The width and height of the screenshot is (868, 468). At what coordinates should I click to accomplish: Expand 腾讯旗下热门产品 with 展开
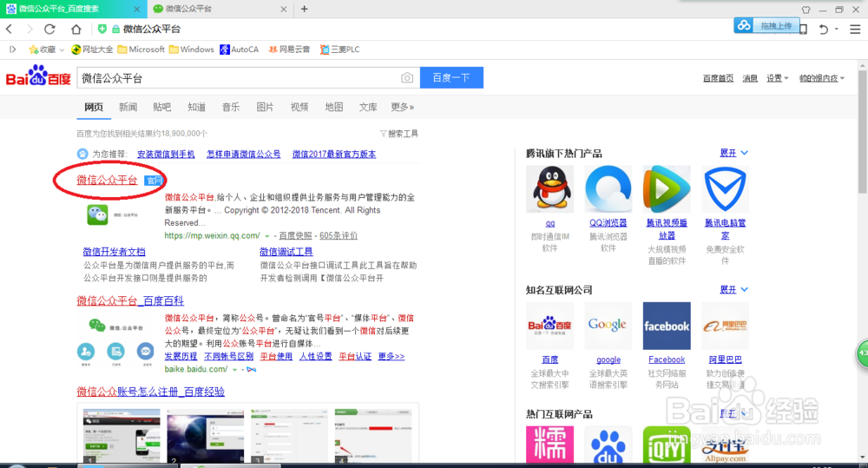[733, 153]
